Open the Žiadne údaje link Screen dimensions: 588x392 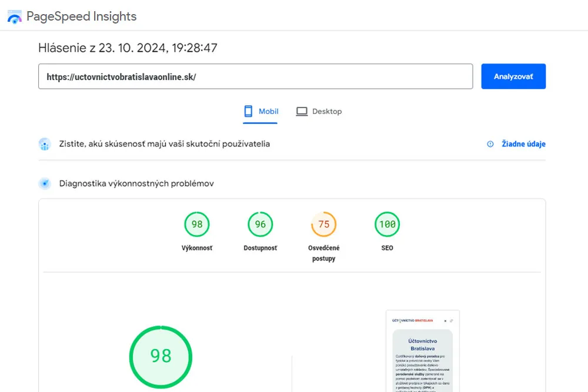(523, 144)
